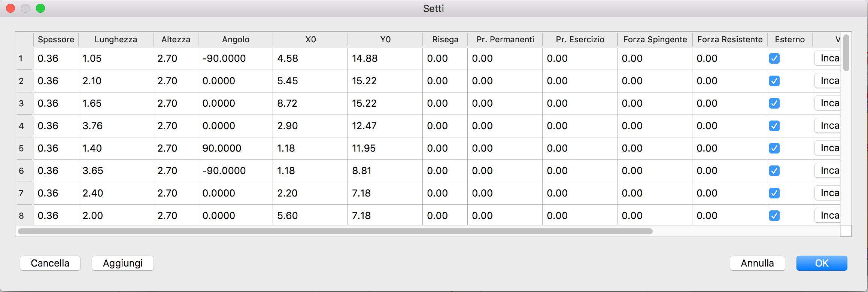This screenshot has height=292, width=868.
Task: Click the Inca button in row 5
Action: coord(828,148)
